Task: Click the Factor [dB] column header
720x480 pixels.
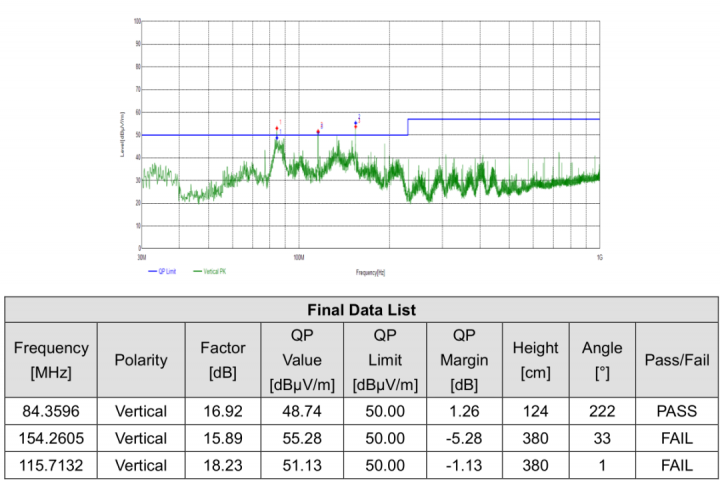Action: point(222,359)
